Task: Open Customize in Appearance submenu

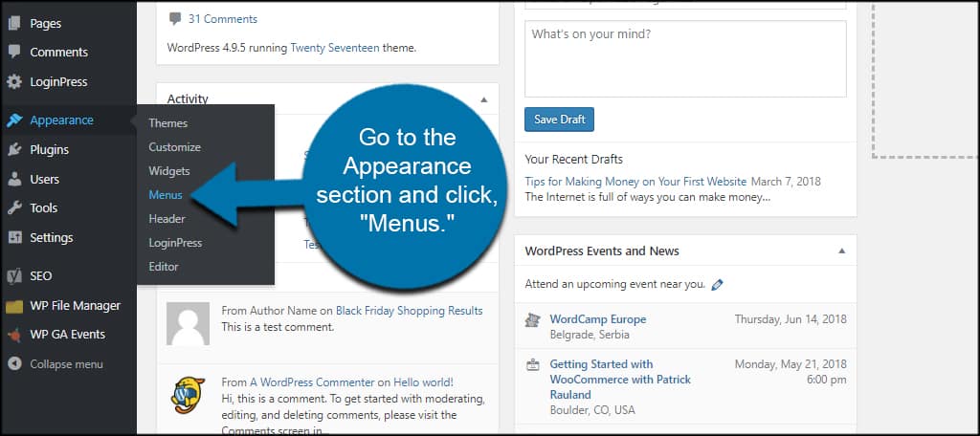Action: [x=174, y=147]
